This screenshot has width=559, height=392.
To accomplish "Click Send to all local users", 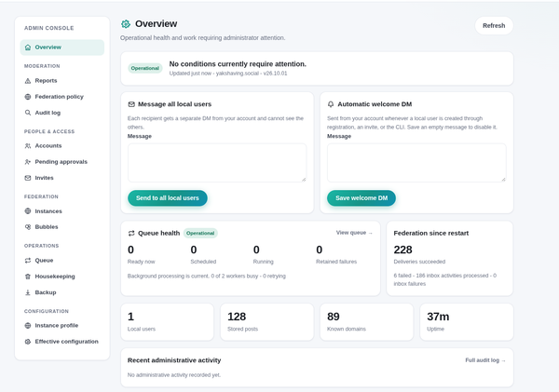I will (168, 198).
